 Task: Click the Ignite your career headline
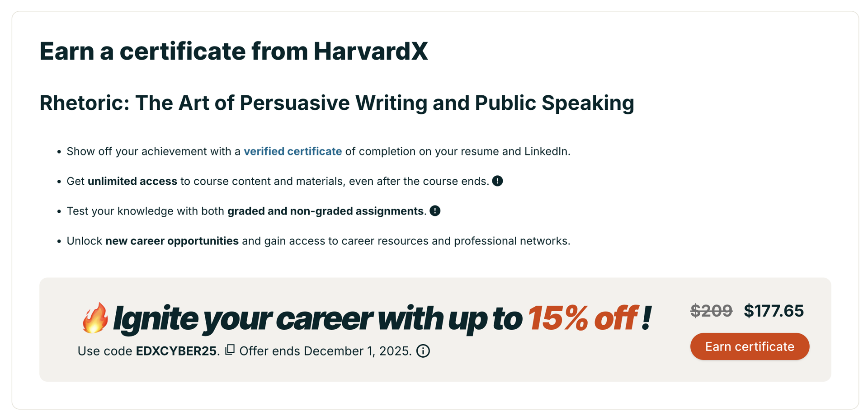[x=316, y=318]
